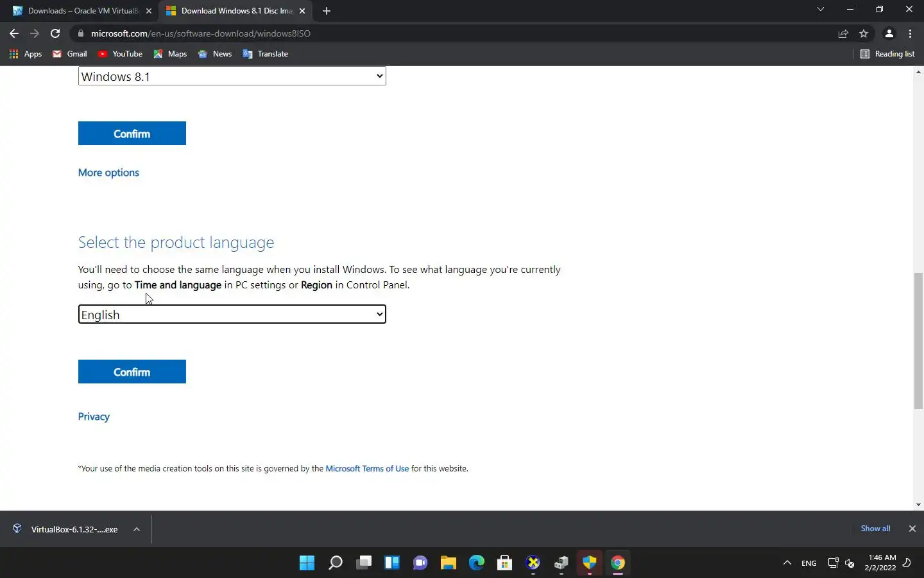Open the Windows 8.1 edition dropdown

click(x=232, y=76)
